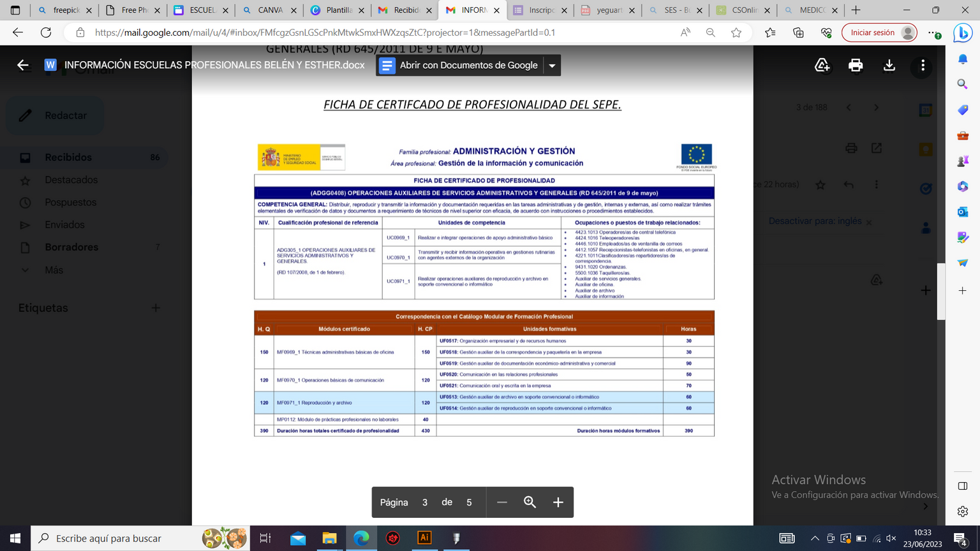
Task: Zoom out with the minus icon
Action: click(502, 503)
